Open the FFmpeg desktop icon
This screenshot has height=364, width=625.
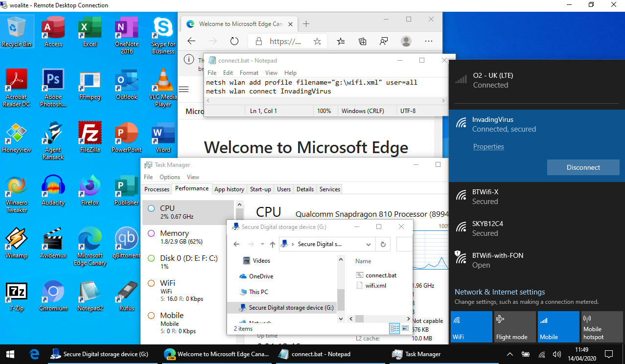(90, 85)
